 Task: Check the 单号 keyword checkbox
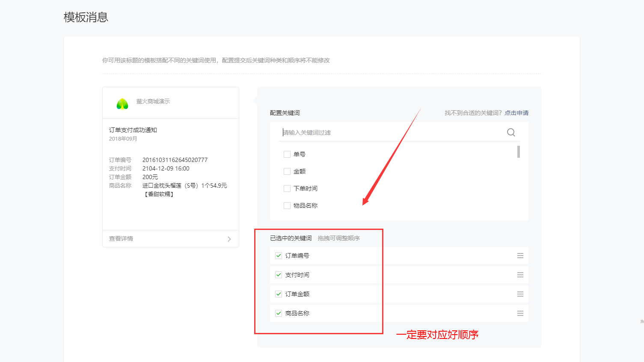(287, 154)
